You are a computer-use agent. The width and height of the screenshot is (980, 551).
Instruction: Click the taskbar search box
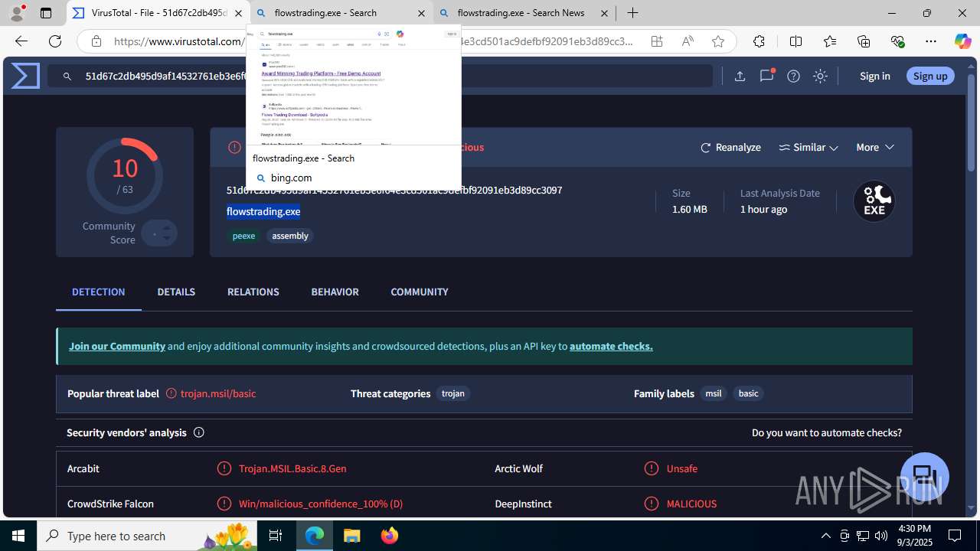147,536
